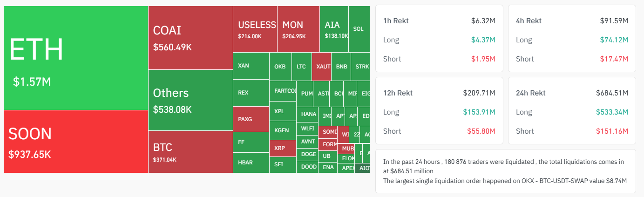Image resolution: width=644 pixels, height=197 pixels.
Task: Click the DOGE tile
Action: pyautogui.click(x=308, y=154)
